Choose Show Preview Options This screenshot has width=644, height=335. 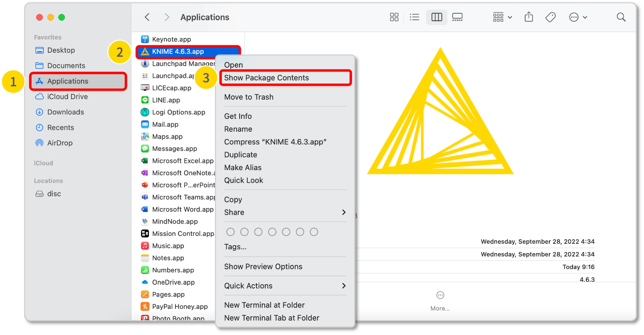(263, 267)
